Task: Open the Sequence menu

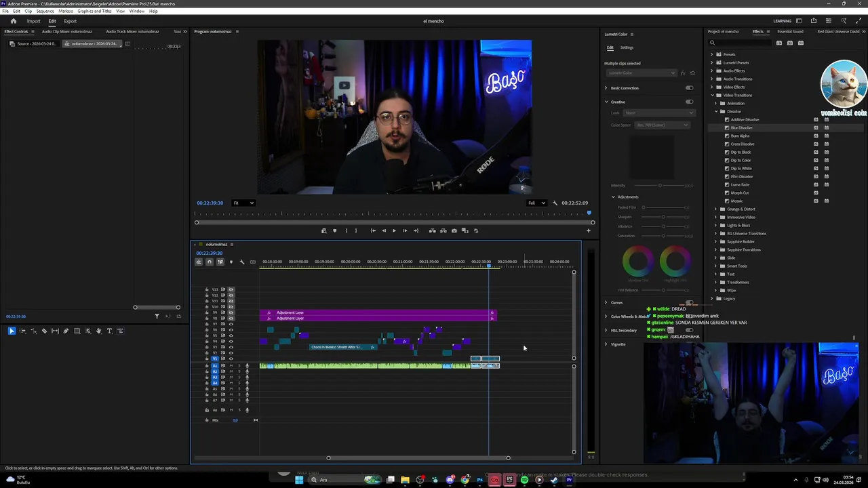Action: click(45, 11)
